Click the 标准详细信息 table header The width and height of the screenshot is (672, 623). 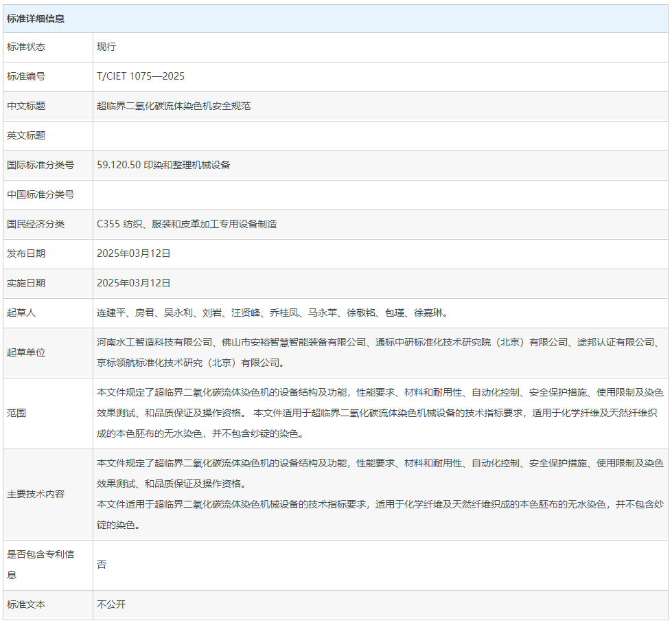point(36,19)
